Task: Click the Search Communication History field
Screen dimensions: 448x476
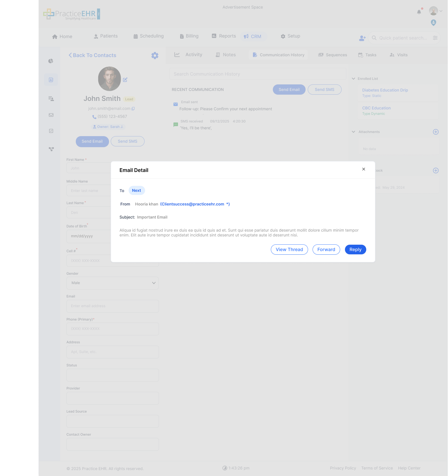Action: [x=258, y=74]
